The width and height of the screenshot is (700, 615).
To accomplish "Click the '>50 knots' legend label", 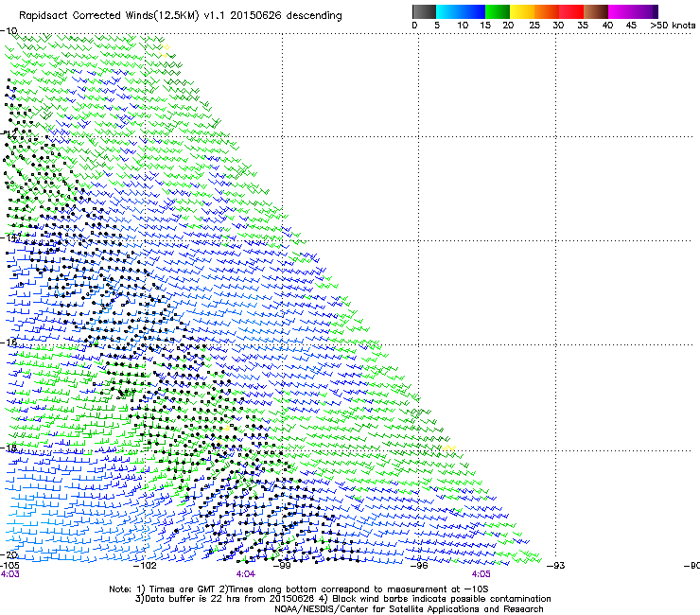I will (673, 26).
